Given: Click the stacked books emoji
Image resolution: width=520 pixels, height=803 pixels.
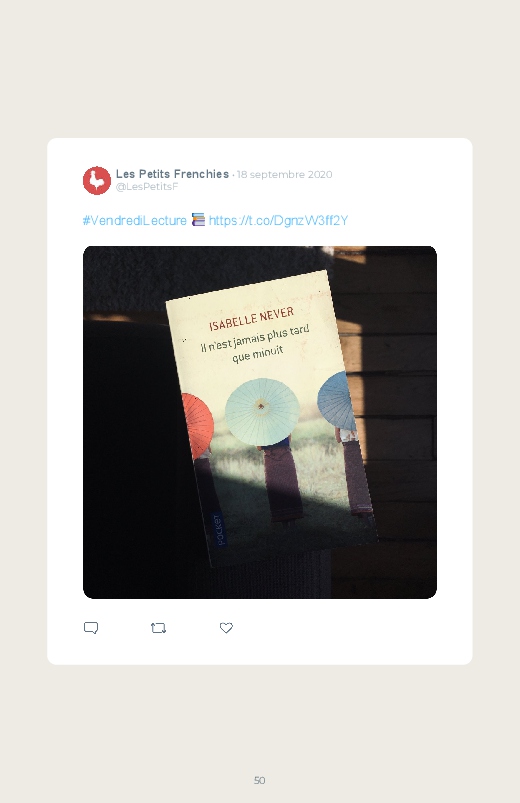Looking at the screenshot, I should (198, 220).
